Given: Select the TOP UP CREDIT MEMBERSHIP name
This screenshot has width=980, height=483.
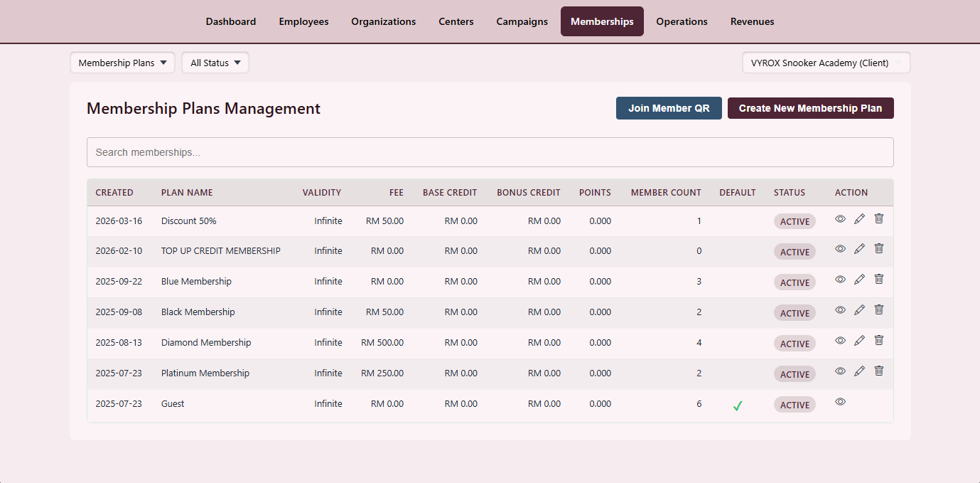Looking at the screenshot, I should tap(221, 251).
